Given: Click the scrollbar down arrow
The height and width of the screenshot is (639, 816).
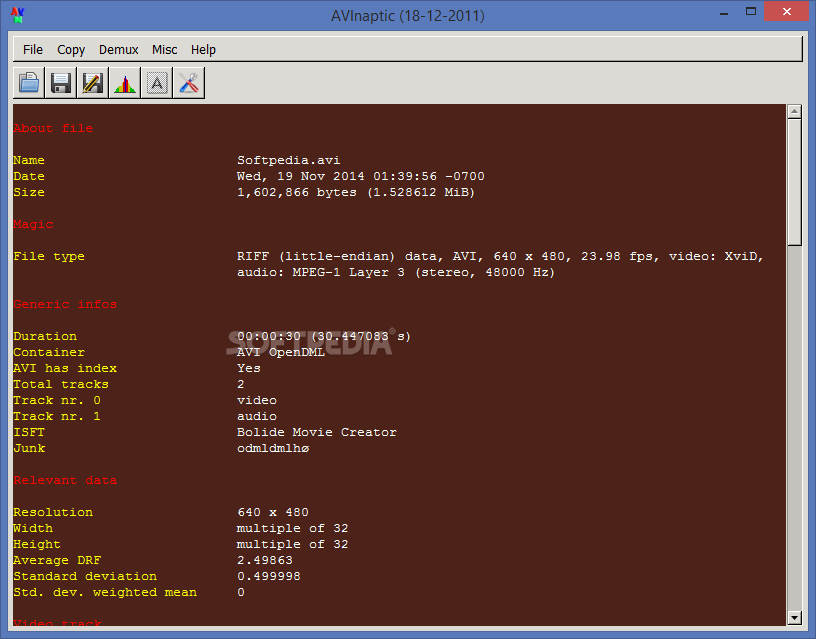Looking at the screenshot, I should coord(794,618).
